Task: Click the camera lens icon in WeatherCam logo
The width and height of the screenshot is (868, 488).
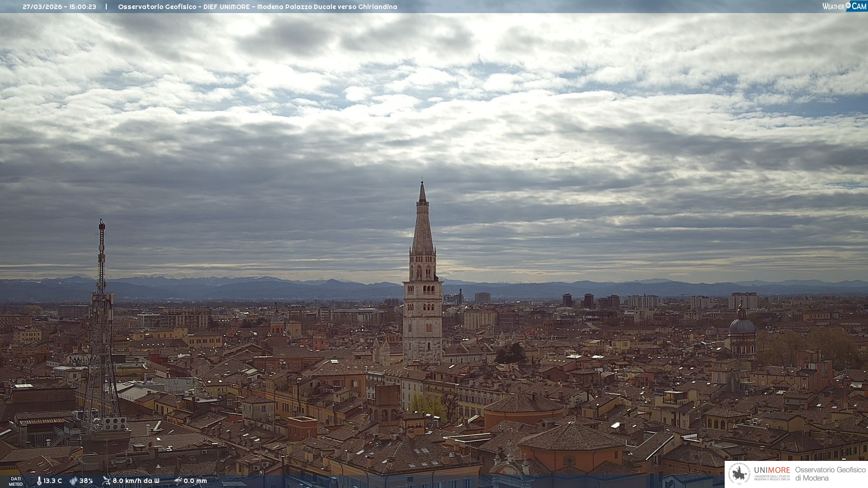Action: pos(848,5)
